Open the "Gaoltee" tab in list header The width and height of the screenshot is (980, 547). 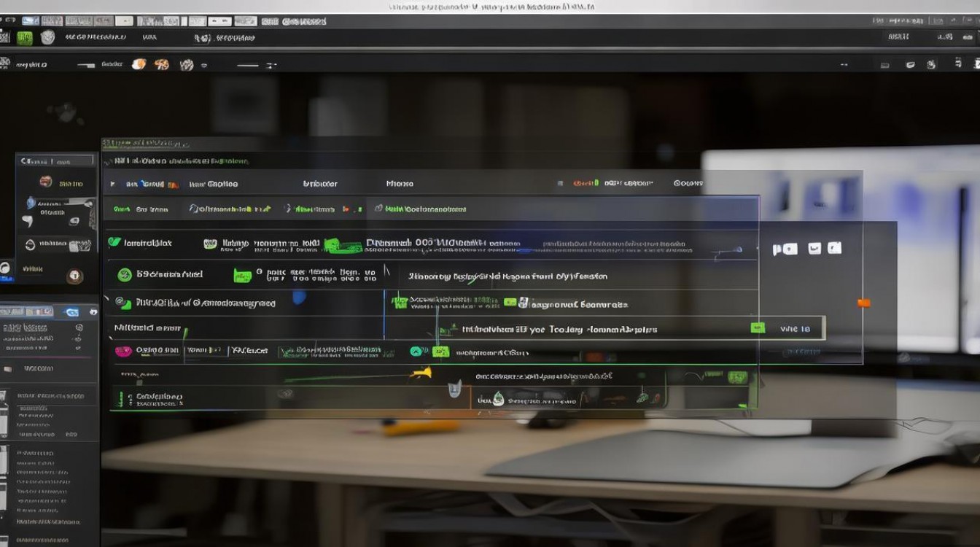tap(213, 184)
